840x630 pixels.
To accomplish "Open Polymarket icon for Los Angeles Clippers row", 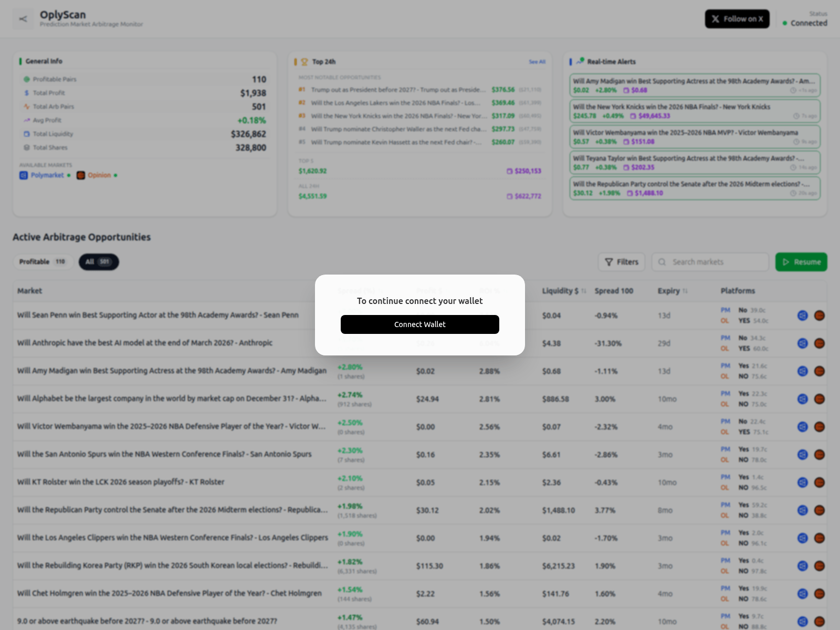I will [x=803, y=538].
